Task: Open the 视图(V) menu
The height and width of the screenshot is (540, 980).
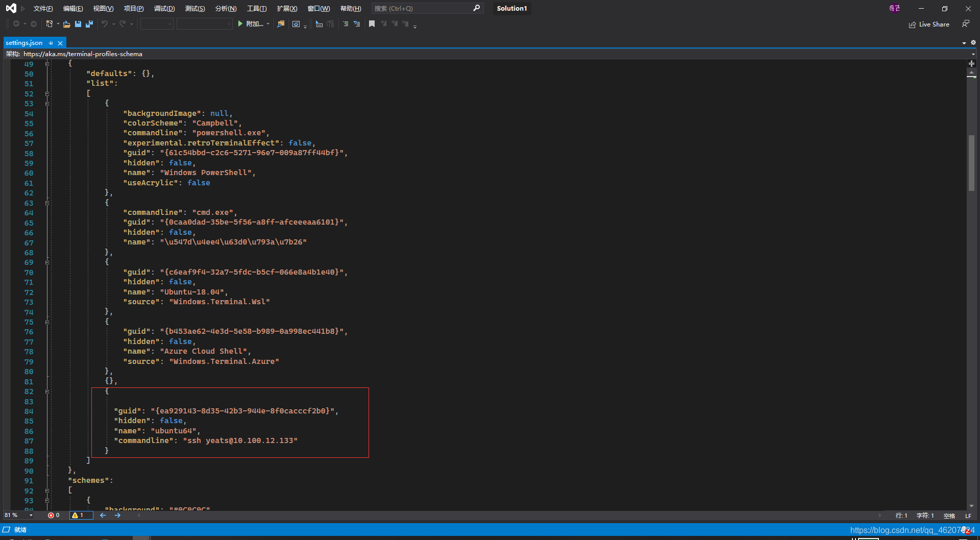Action: 103,8
